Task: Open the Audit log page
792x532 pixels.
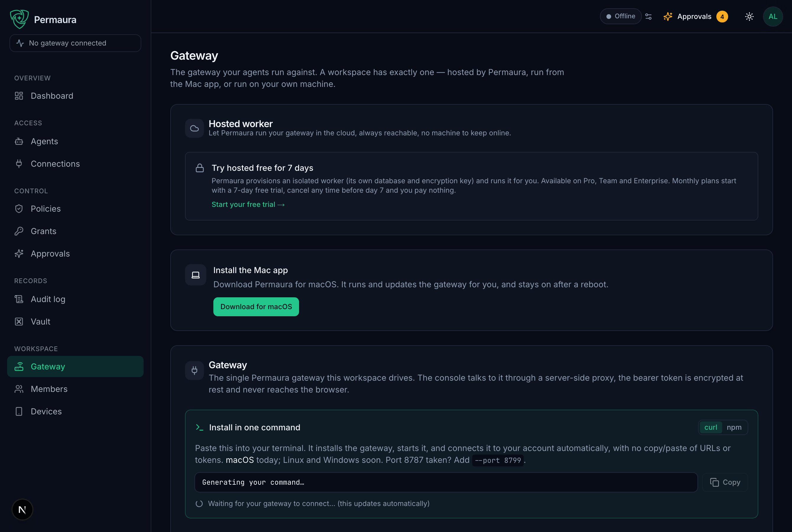Action: pos(75,299)
